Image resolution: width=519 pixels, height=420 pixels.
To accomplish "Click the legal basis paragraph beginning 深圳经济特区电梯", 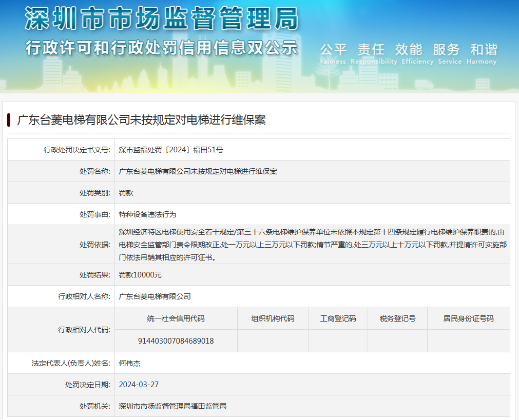I will (313, 245).
